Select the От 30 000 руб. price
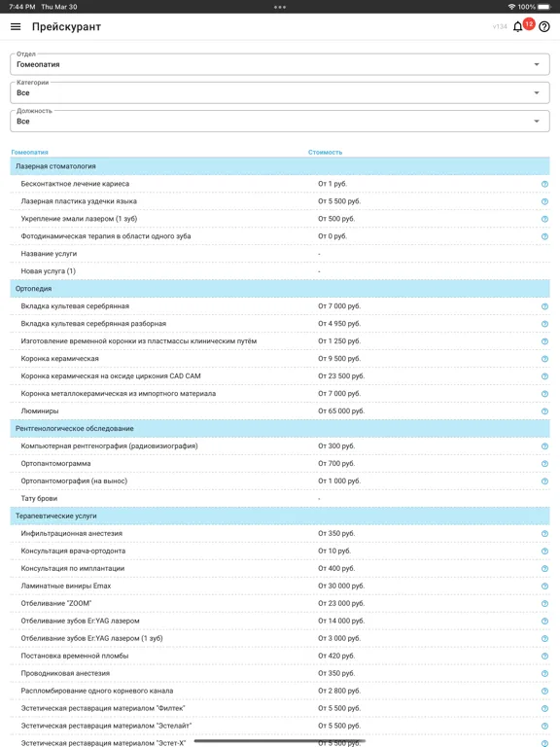 (x=341, y=586)
